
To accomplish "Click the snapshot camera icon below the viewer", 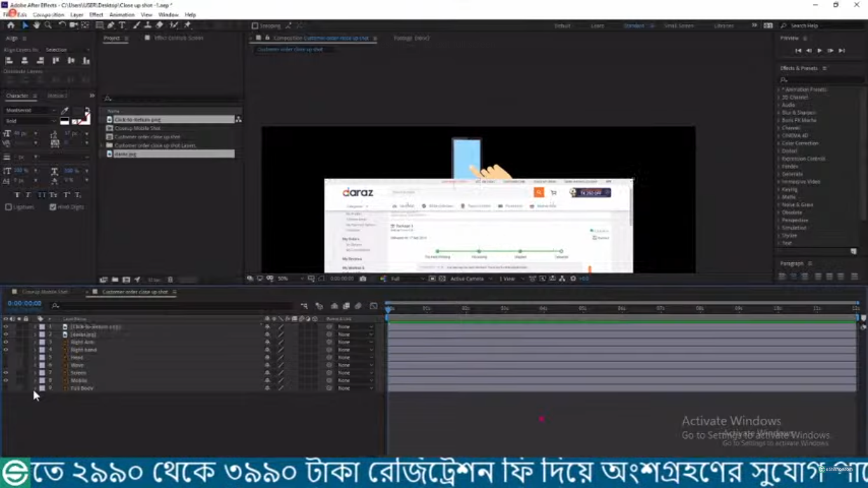I will click(363, 279).
